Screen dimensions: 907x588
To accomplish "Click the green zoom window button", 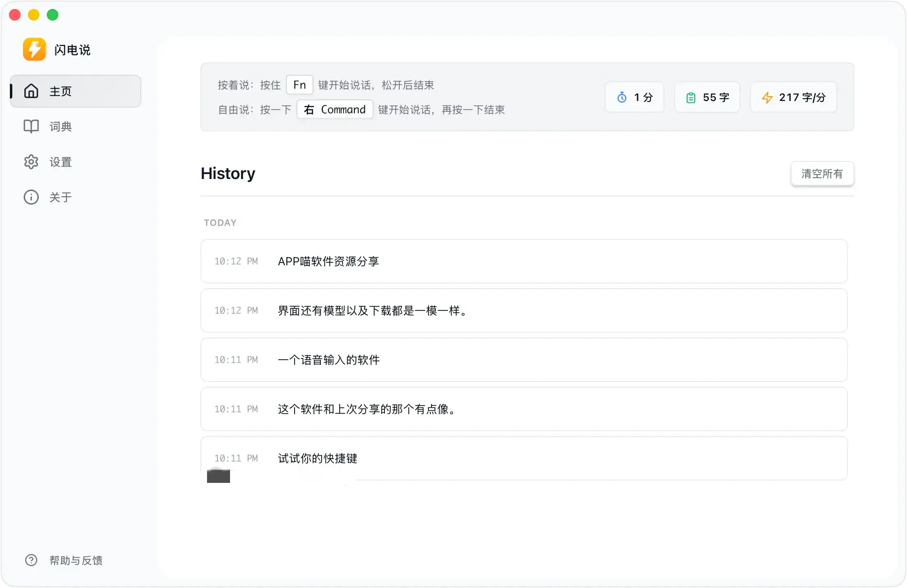I will [53, 15].
